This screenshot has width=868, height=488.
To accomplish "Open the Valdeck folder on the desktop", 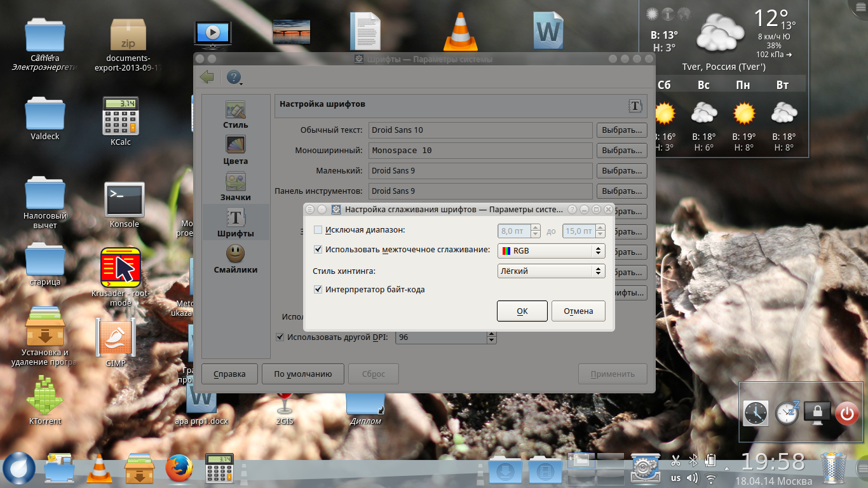I will point(45,118).
